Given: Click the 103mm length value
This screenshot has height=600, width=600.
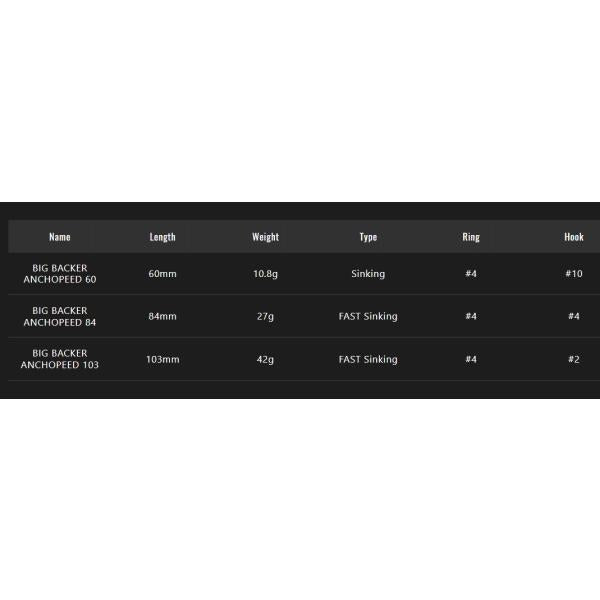Looking at the screenshot, I should (x=163, y=359).
